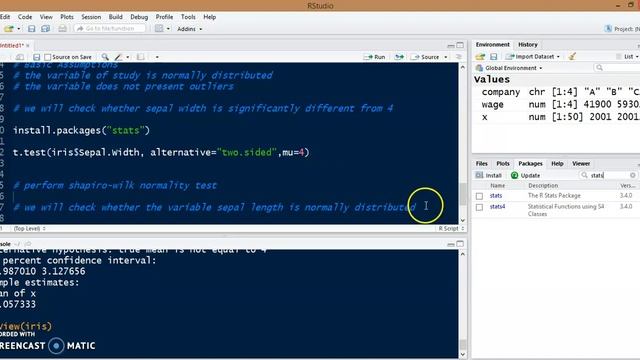Image resolution: width=640 pixels, height=360 pixels.
Task: Click the packages search field containing stats
Action: pos(608,175)
